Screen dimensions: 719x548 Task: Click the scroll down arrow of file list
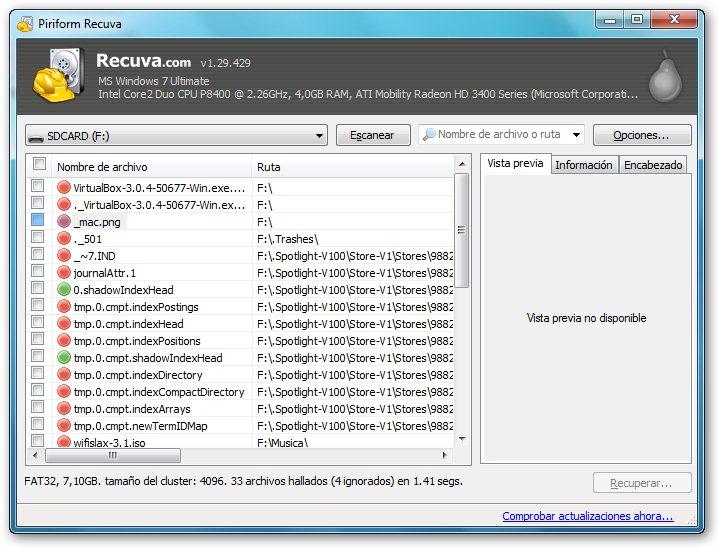point(462,439)
